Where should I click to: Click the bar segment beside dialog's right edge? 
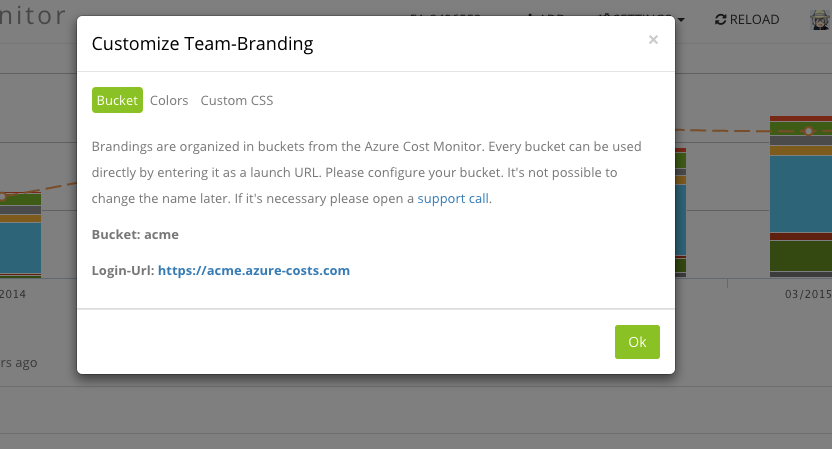[x=681, y=220]
